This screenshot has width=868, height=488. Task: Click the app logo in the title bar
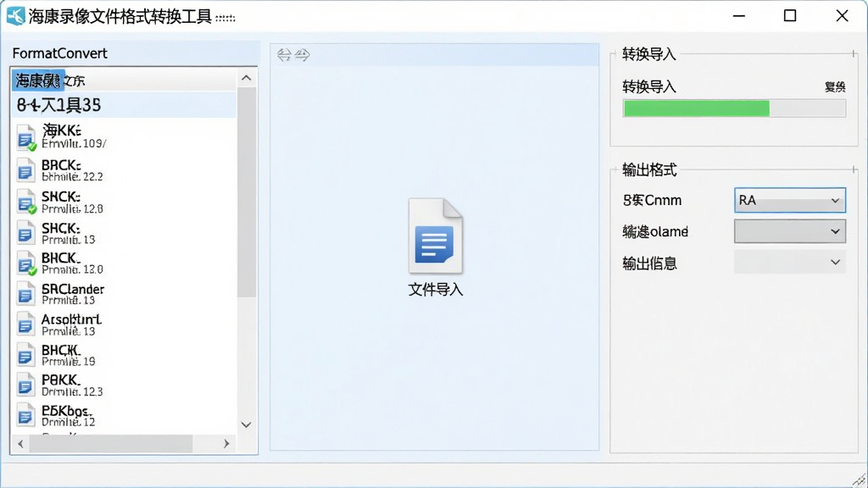pyautogui.click(x=15, y=15)
